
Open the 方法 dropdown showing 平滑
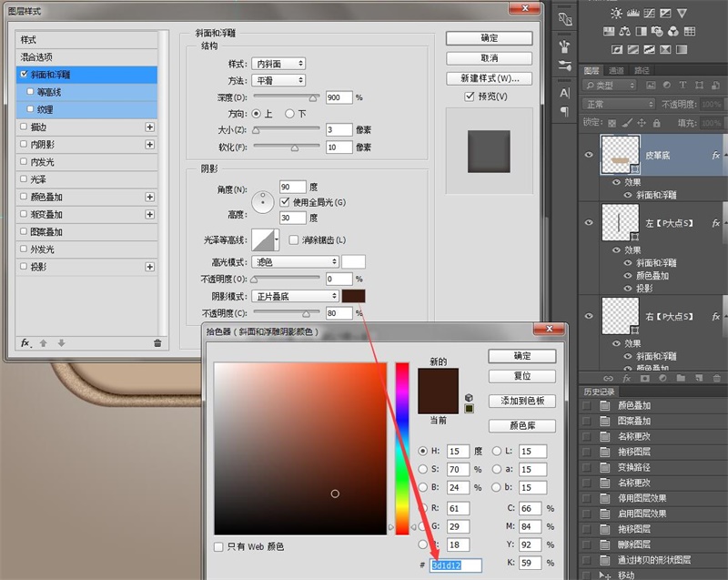click(x=278, y=80)
